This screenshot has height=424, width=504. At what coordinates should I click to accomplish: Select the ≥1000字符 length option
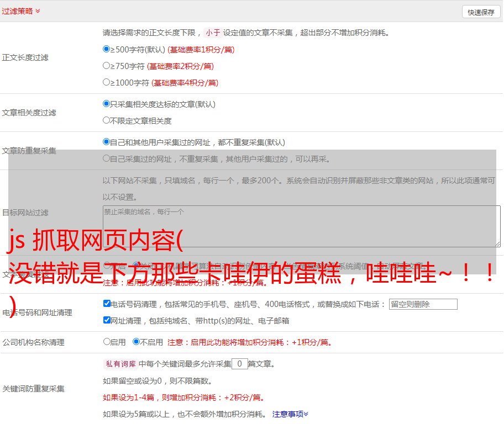107,82
